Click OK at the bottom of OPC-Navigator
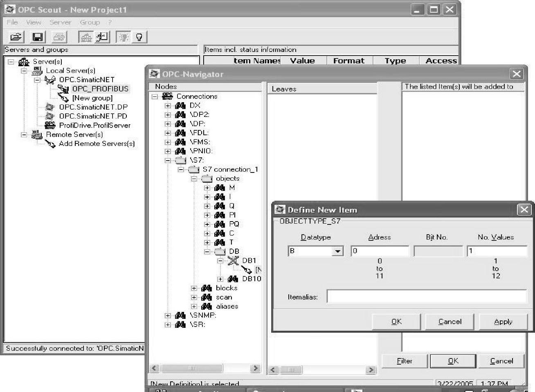 453,361
